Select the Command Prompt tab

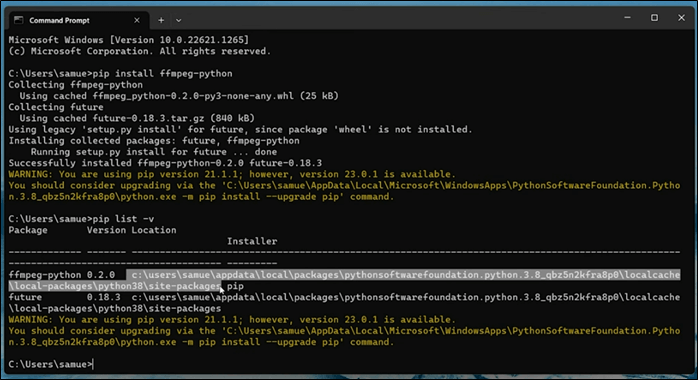[79, 20]
